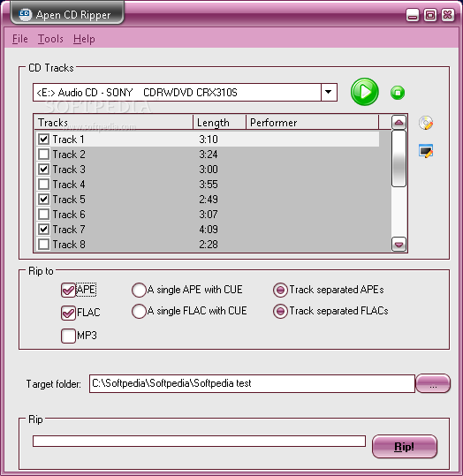The image size is (463, 476).
Task: Click the '4:09' length value
Action: (209, 230)
